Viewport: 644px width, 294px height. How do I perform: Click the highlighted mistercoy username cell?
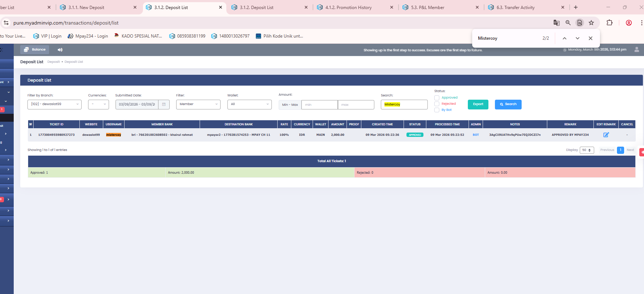tap(113, 135)
